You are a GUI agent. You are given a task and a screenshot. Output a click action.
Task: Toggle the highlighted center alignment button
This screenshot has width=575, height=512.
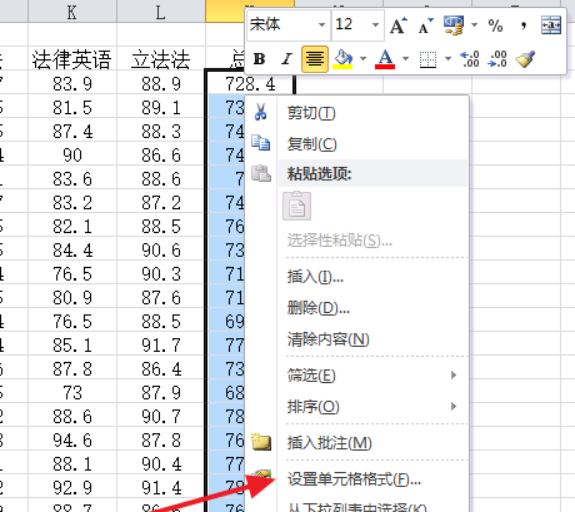point(315,59)
